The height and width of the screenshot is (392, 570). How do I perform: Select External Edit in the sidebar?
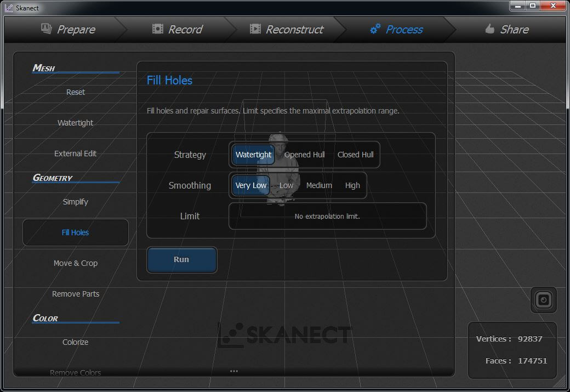pos(75,154)
